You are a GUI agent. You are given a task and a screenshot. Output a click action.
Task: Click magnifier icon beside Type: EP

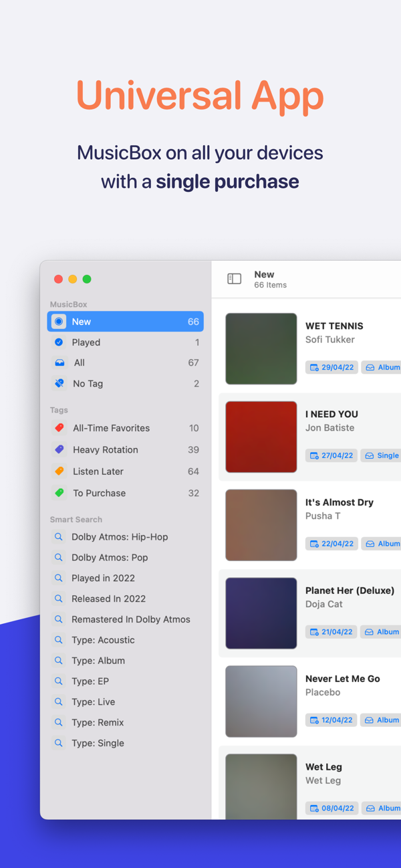(59, 681)
